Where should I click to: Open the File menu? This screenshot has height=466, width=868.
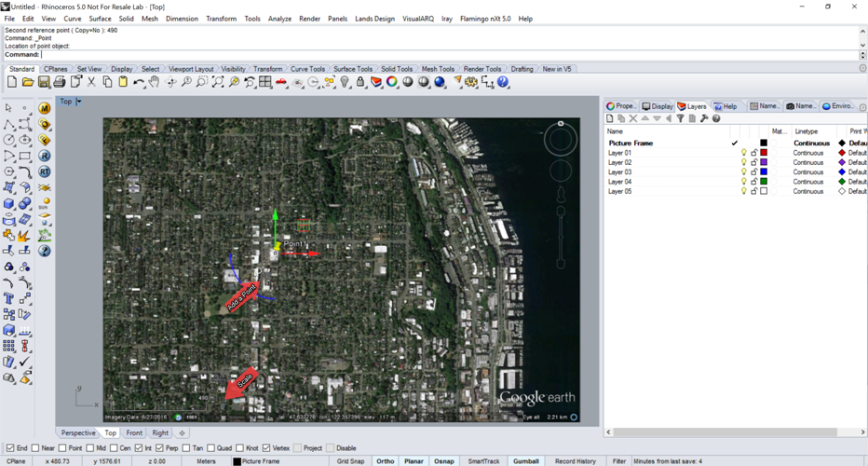tap(9, 19)
